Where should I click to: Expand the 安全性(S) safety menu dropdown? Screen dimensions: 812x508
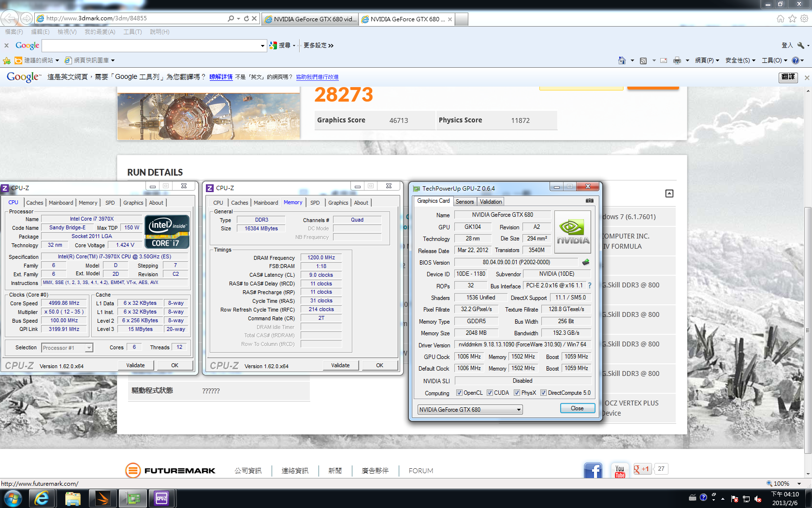(x=740, y=60)
